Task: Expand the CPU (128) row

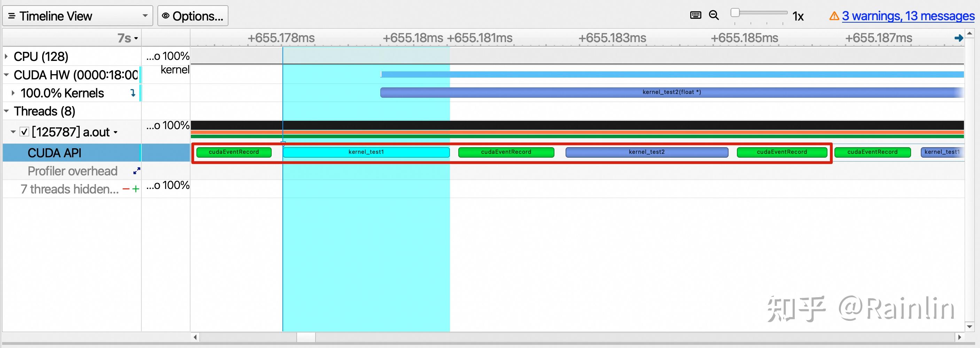Action: click(x=5, y=56)
